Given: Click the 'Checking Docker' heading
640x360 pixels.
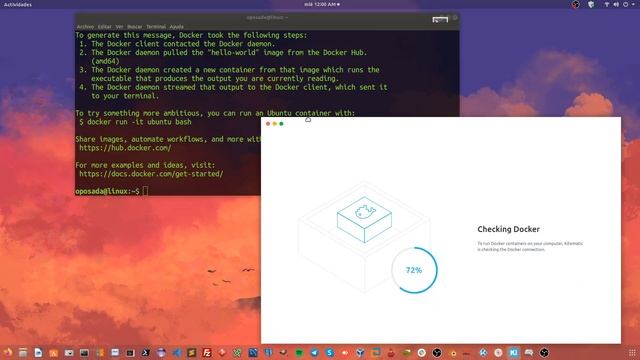Looking at the screenshot, I should tap(509, 229).
